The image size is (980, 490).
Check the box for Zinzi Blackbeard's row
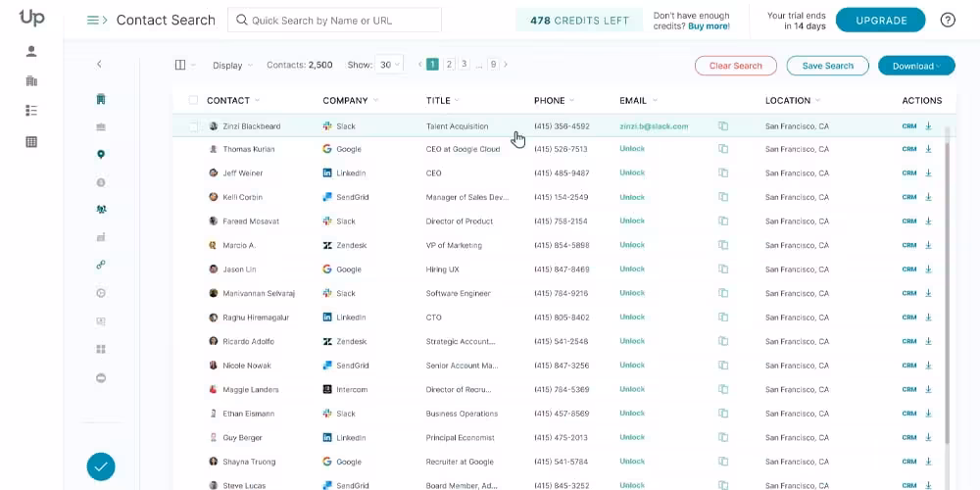pos(193,126)
